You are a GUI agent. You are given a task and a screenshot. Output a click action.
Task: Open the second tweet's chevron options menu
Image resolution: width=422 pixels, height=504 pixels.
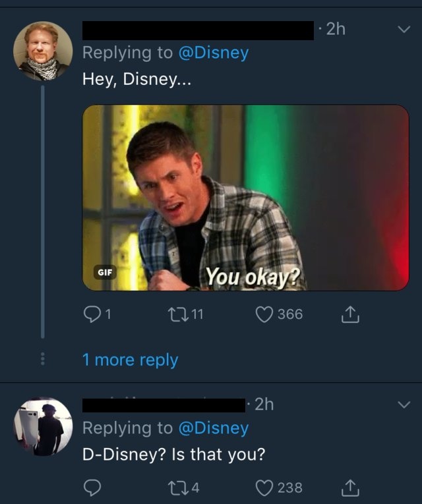coord(404,405)
